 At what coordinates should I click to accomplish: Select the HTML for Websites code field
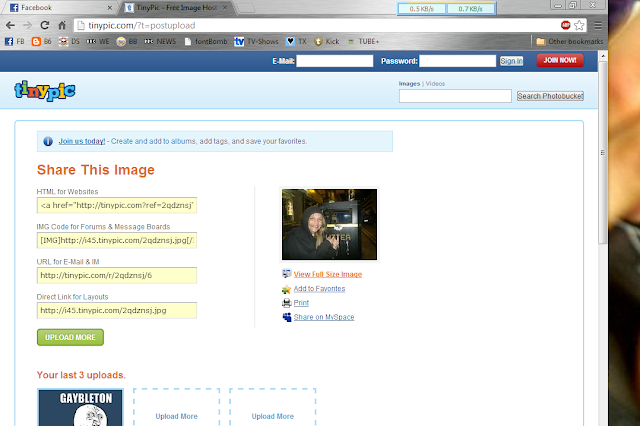[117, 205]
